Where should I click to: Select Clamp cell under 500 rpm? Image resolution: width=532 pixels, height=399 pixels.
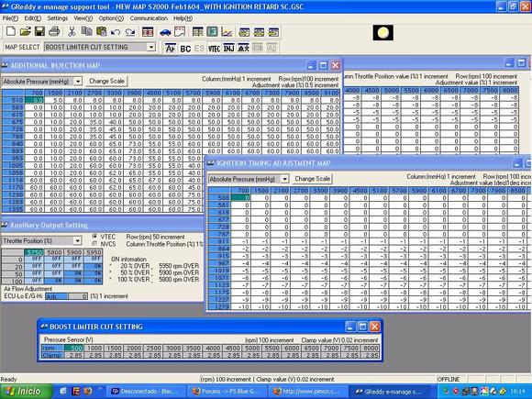pyautogui.click(x=73, y=355)
